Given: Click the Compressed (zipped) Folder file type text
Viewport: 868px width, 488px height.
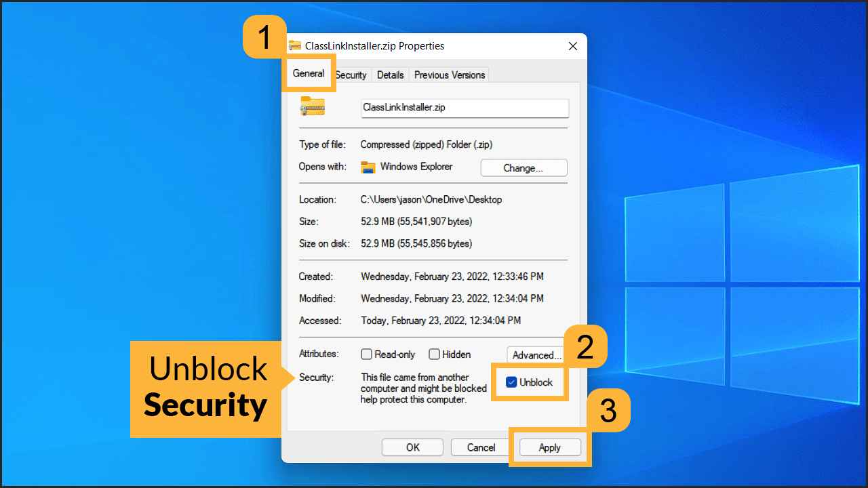Looking at the screenshot, I should [427, 144].
